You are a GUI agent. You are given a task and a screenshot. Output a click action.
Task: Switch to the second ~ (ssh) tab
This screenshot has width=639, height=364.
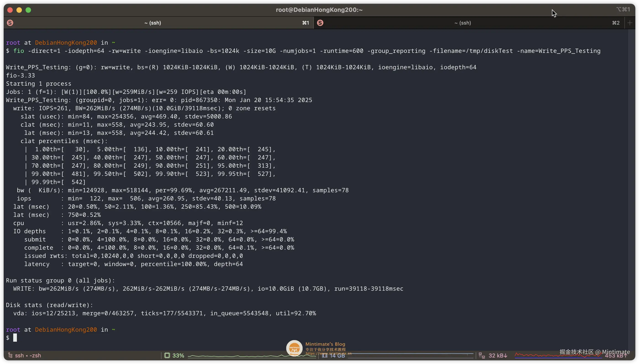point(462,23)
